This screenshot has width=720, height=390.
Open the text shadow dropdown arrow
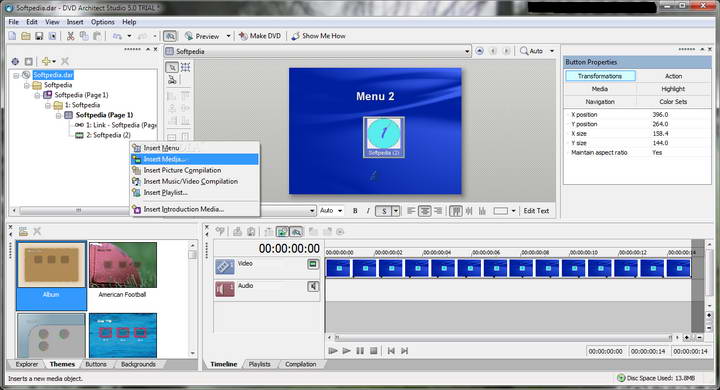pyautogui.click(x=396, y=211)
